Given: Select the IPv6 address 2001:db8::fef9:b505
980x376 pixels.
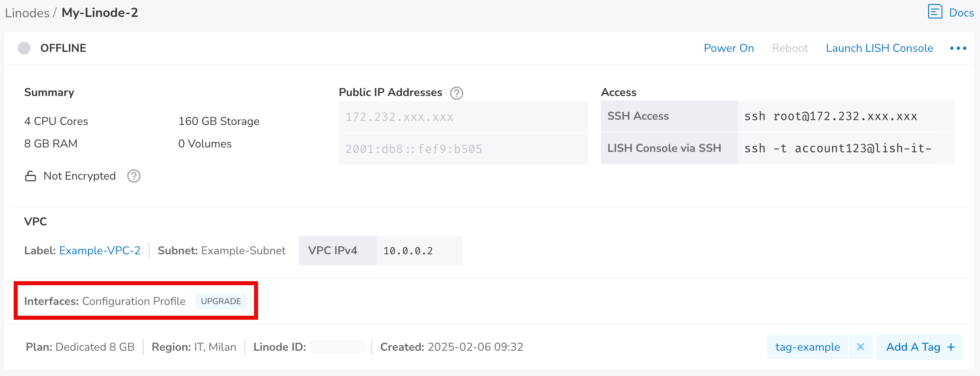Looking at the screenshot, I should [414, 149].
